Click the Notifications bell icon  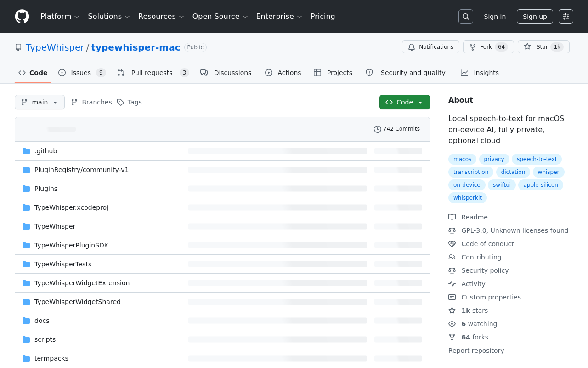(412, 47)
